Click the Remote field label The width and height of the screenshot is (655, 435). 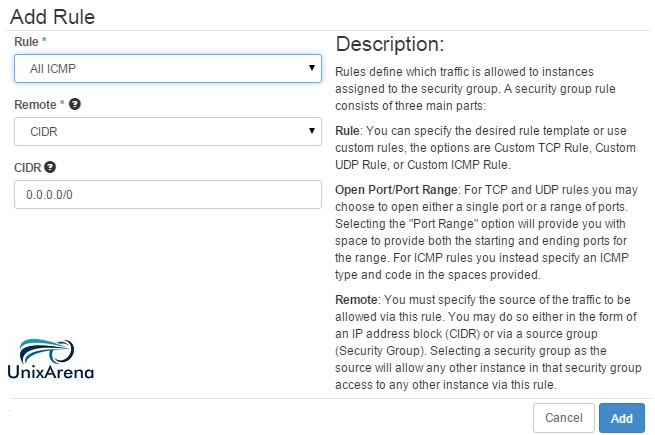[x=35, y=104]
